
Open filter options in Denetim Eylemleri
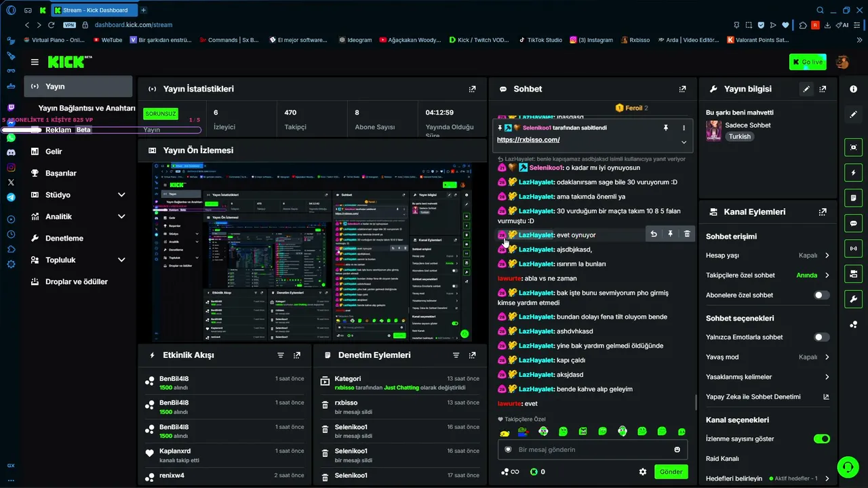click(x=456, y=355)
